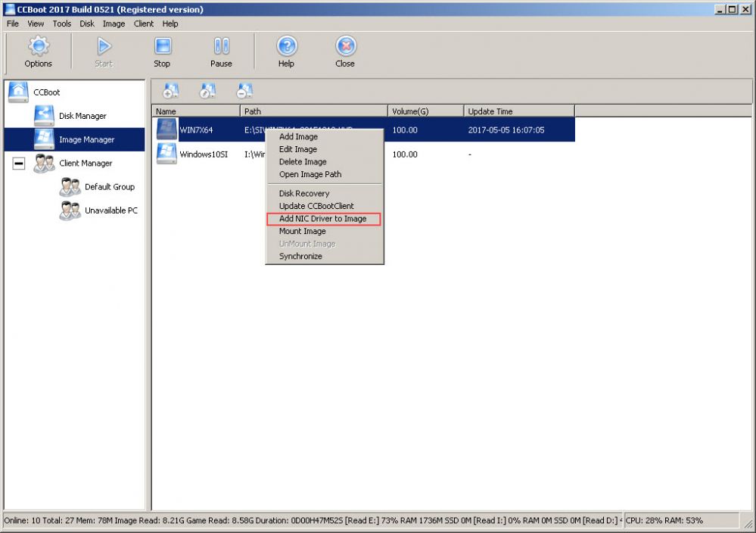Image resolution: width=756 pixels, height=533 pixels.
Task: Click the Windows10SI path cell
Action: (x=254, y=154)
